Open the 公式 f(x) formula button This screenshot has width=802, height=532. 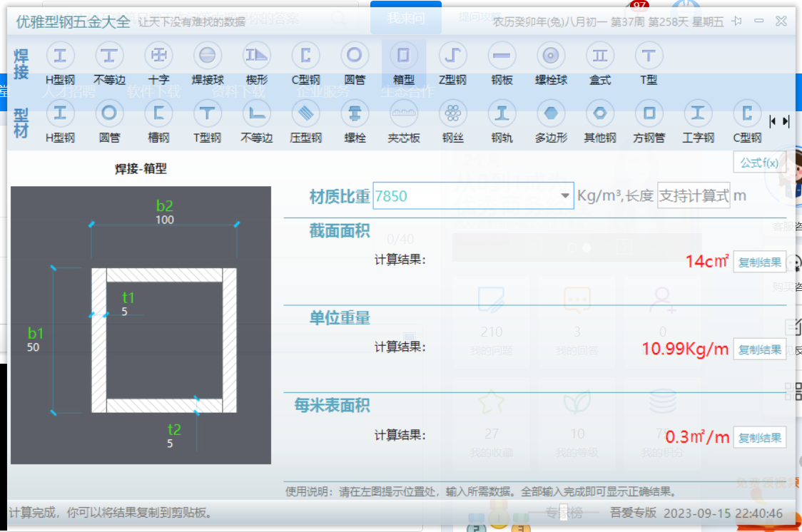pos(759,163)
